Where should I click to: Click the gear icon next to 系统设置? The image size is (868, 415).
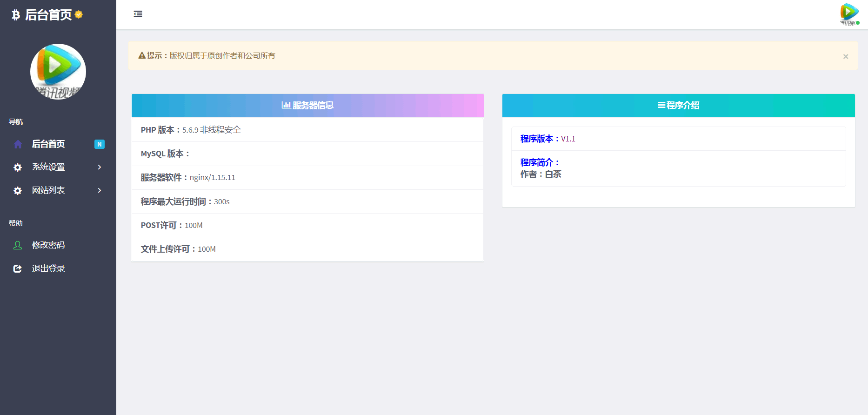[x=18, y=167]
